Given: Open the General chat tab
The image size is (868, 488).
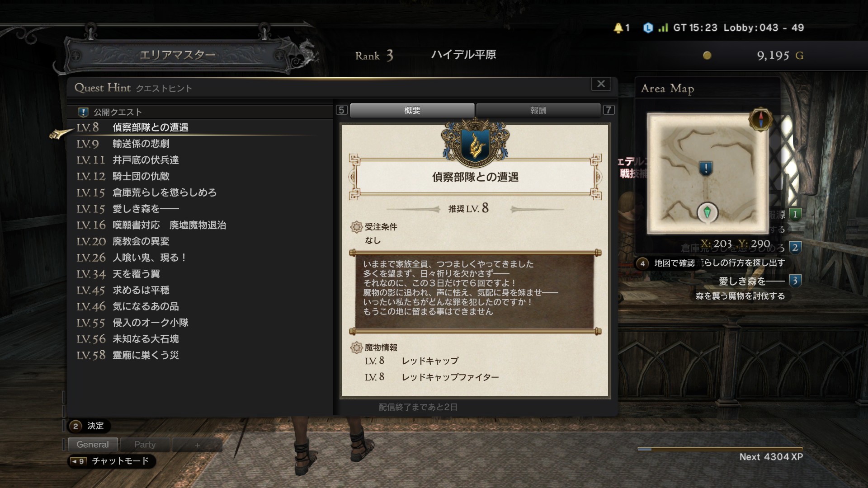Looking at the screenshot, I should 93,445.
